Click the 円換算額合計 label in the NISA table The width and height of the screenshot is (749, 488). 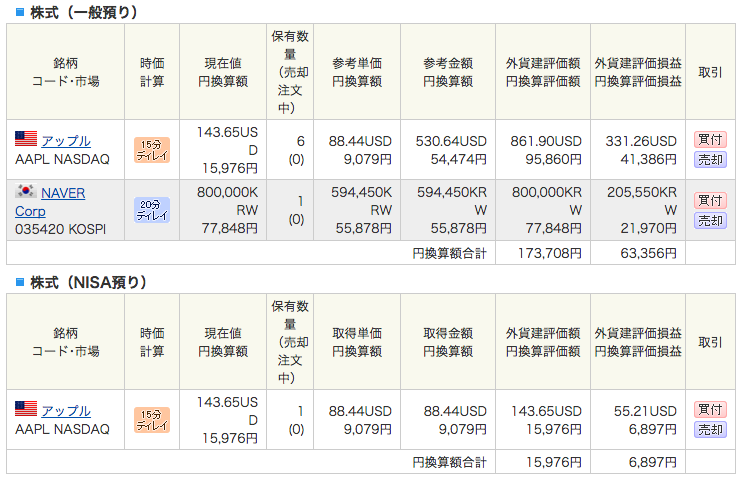coord(449,462)
